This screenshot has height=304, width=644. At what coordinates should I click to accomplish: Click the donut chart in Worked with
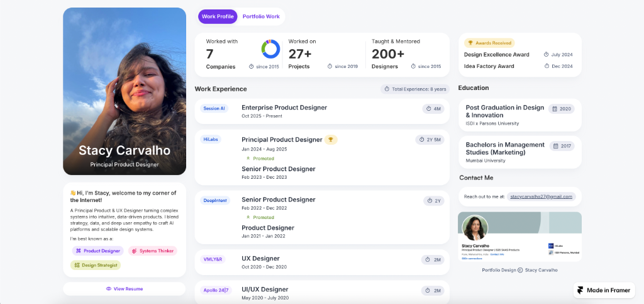[x=270, y=49]
